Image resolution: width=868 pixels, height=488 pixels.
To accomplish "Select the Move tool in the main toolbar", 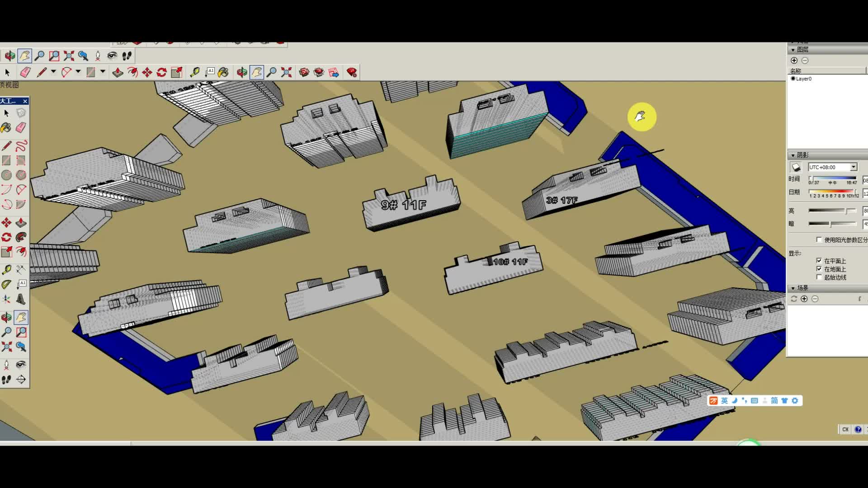I will [147, 72].
